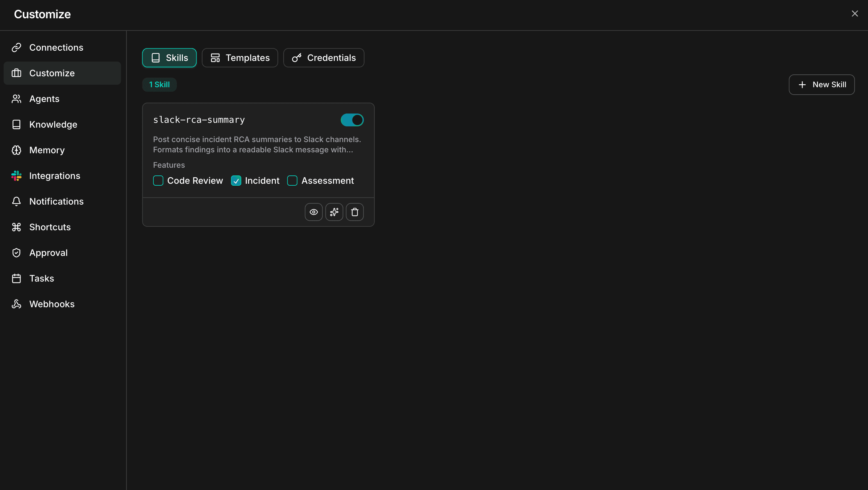Viewport: 868px width, 490px height.
Task: Open the Shortcuts section
Action: tap(49, 227)
